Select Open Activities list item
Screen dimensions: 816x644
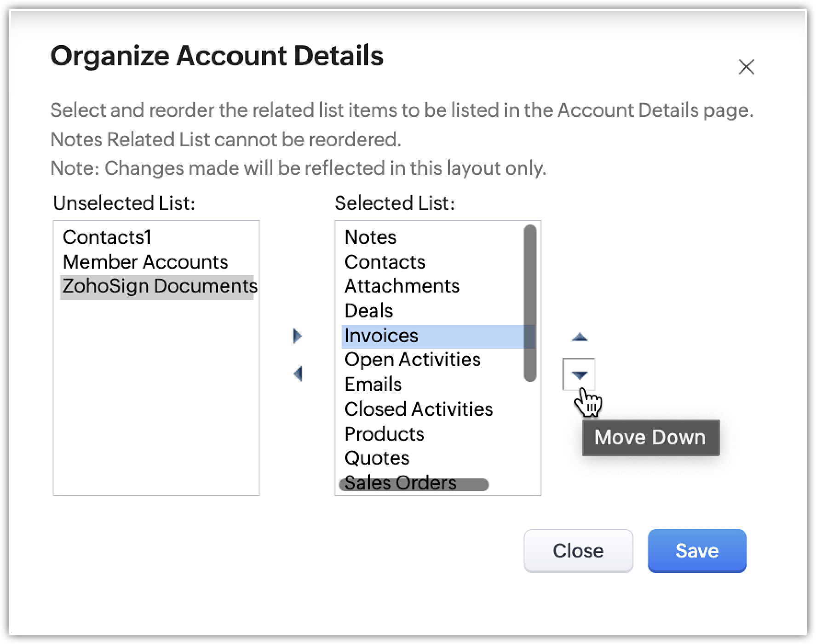[x=412, y=360]
